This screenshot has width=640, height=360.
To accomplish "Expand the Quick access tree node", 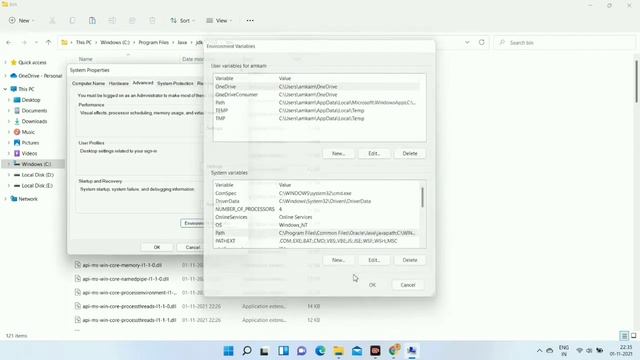I will [x=5, y=62].
